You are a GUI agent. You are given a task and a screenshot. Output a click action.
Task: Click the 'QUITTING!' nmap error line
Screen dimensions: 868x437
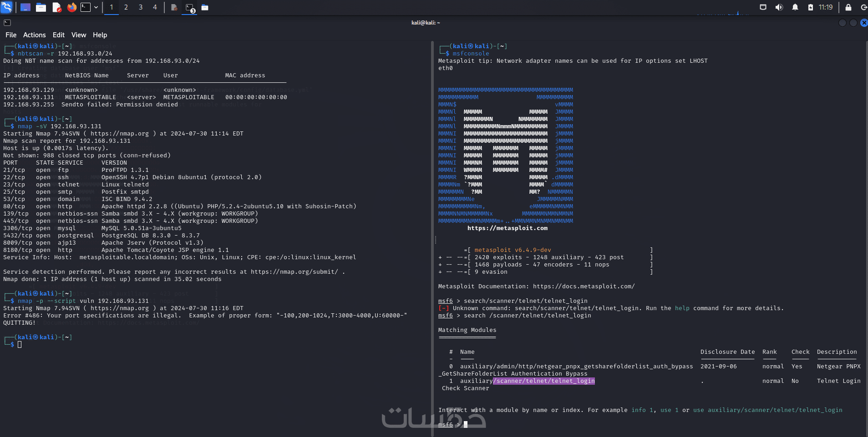tap(20, 323)
